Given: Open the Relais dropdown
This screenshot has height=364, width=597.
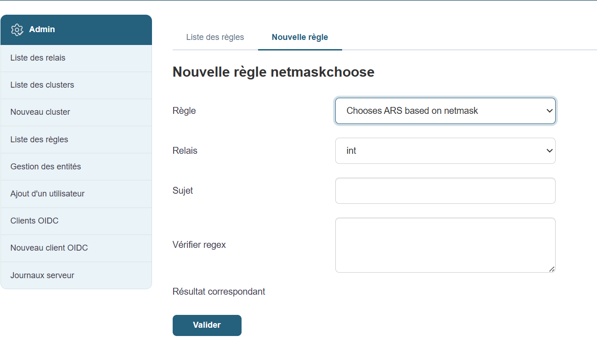Looking at the screenshot, I should [x=445, y=151].
